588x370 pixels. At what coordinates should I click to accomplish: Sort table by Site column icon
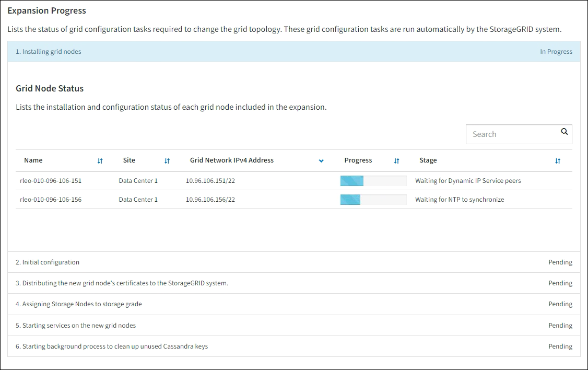167,161
